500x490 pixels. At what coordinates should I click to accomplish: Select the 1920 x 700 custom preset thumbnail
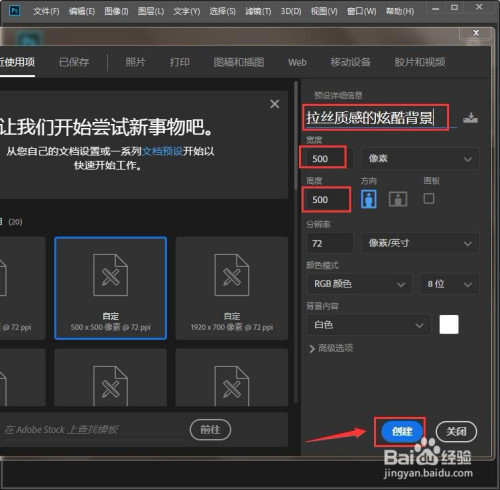[232, 288]
